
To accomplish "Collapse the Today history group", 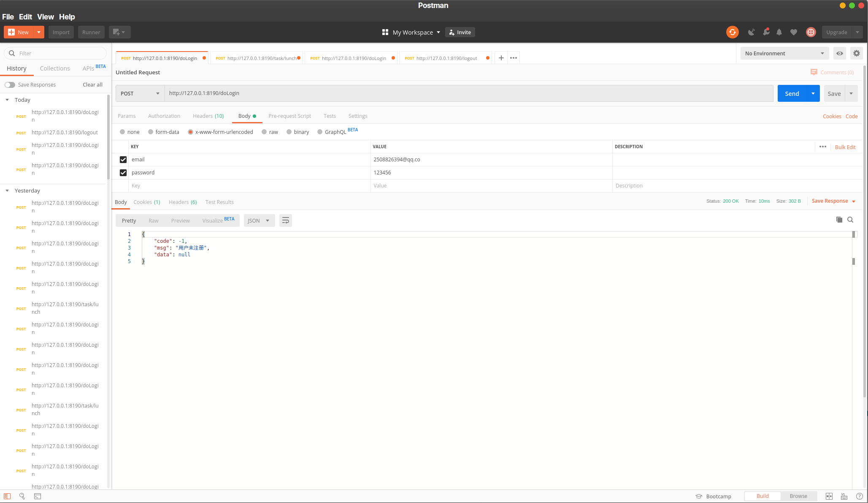I will (7, 100).
